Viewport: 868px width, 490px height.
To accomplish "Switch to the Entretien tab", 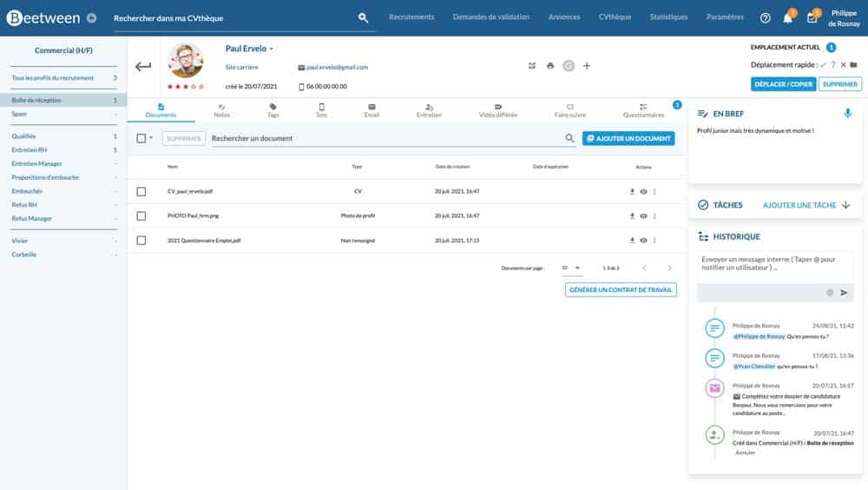I will tap(429, 110).
